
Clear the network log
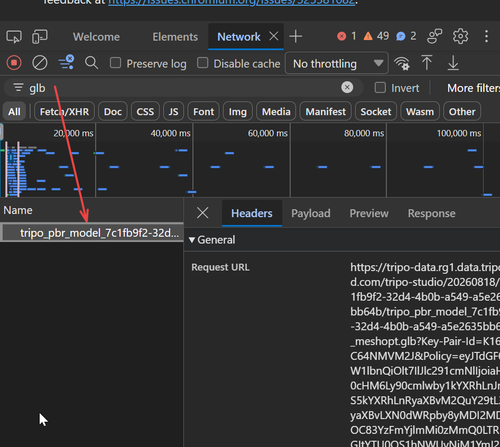click(x=40, y=63)
